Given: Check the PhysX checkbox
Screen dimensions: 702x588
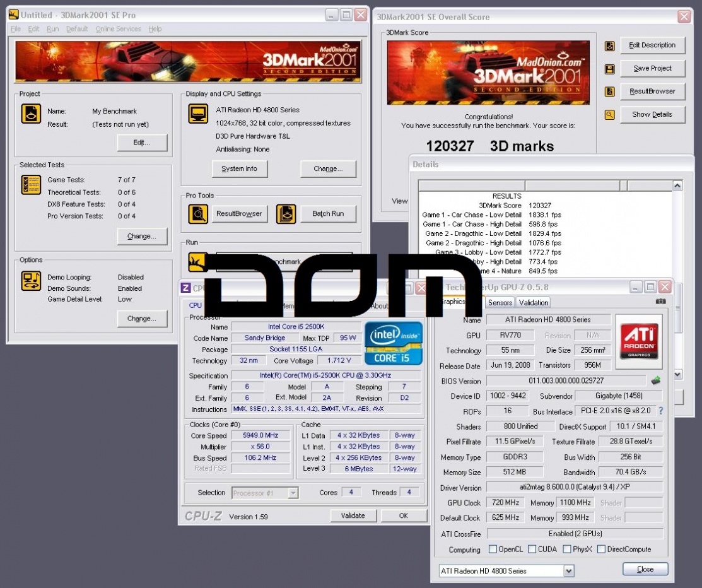Looking at the screenshot, I should (x=567, y=550).
